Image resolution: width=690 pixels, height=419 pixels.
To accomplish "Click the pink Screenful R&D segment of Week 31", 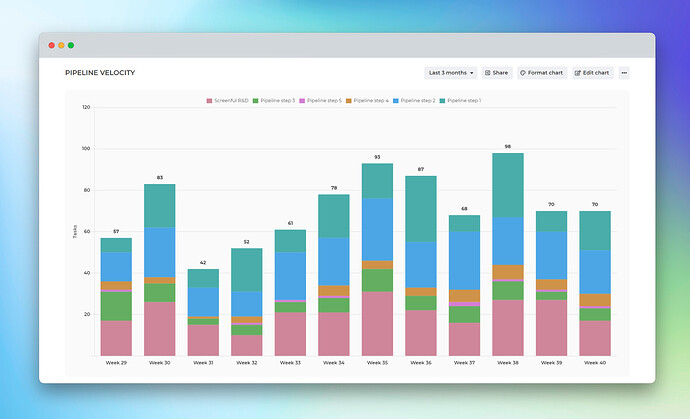I will (x=203, y=340).
